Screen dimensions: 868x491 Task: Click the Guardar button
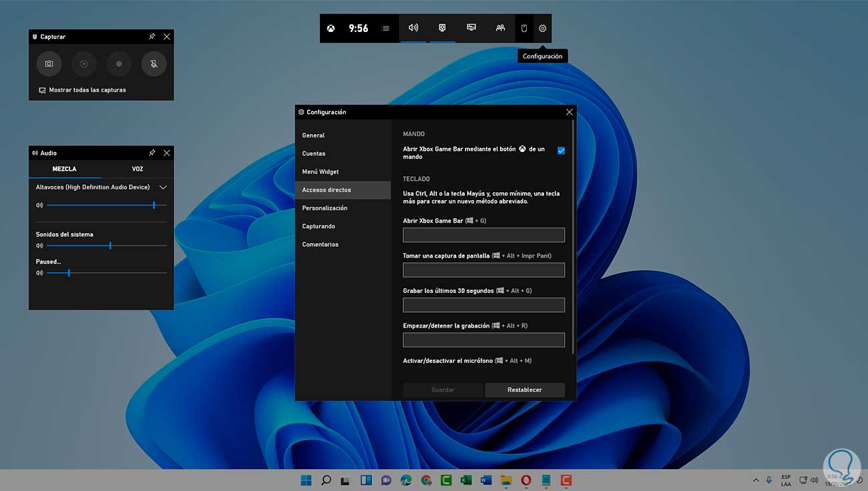pos(443,390)
